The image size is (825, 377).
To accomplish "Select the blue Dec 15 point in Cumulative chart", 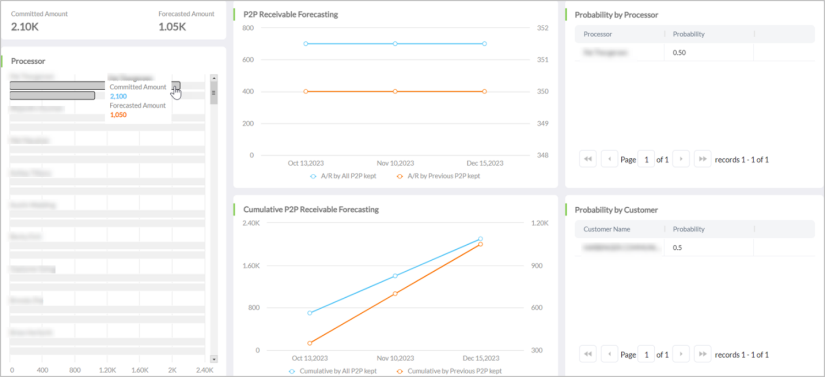I will pyautogui.click(x=480, y=239).
